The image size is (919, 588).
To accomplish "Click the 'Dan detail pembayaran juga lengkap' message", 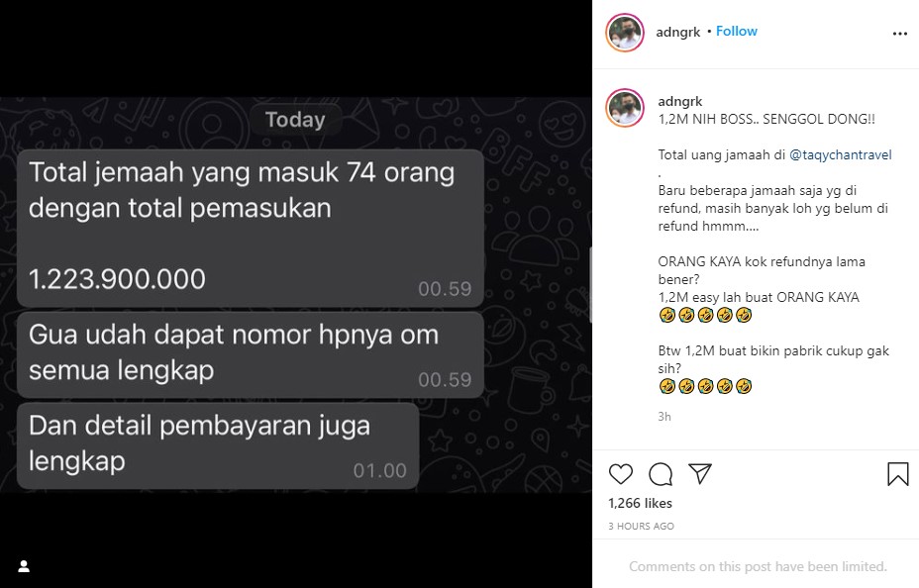I will click(218, 445).
